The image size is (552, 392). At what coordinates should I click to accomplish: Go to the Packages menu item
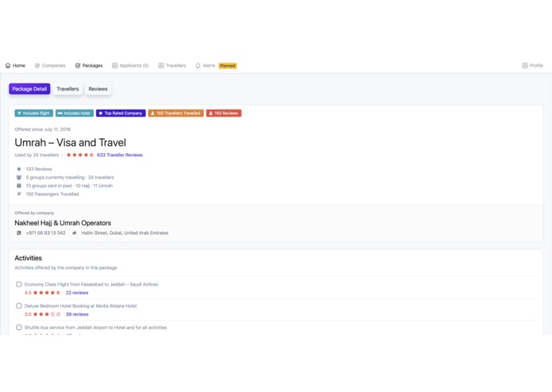click(89, 66)
